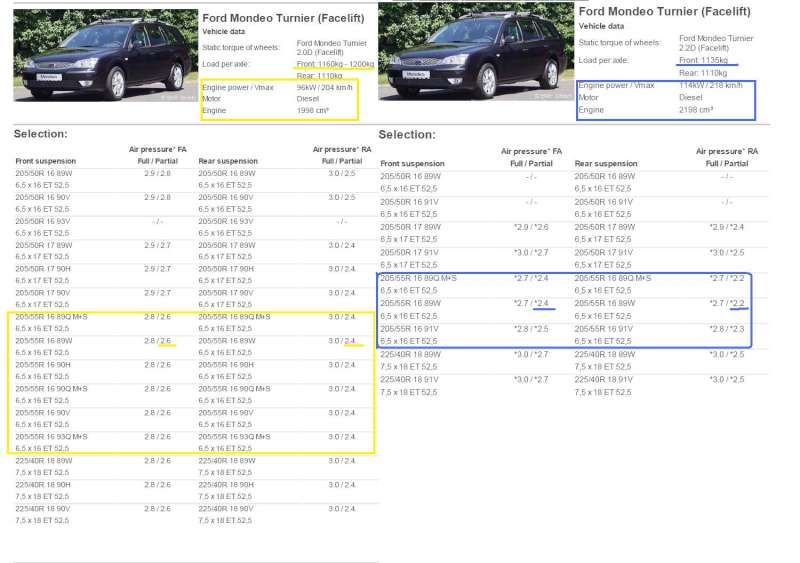This screenshot has width=800, height=563.
Task: Click Static torque of wheels label in left panel
Action: tap(242, 46)
